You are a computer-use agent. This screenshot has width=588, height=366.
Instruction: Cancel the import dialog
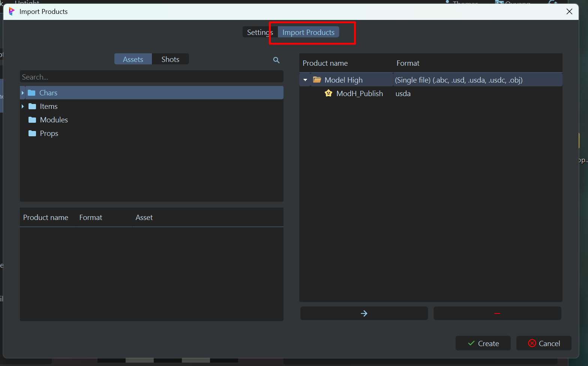[544, 343]
